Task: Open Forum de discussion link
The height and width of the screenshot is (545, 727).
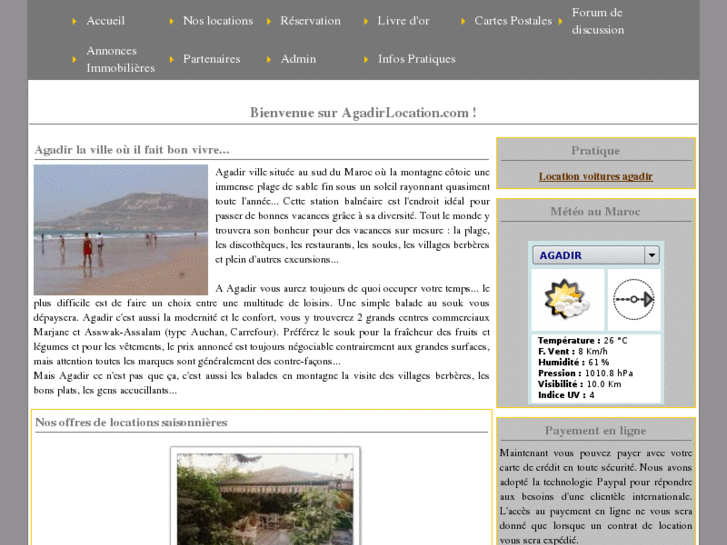Action: (x=598, y=21)
